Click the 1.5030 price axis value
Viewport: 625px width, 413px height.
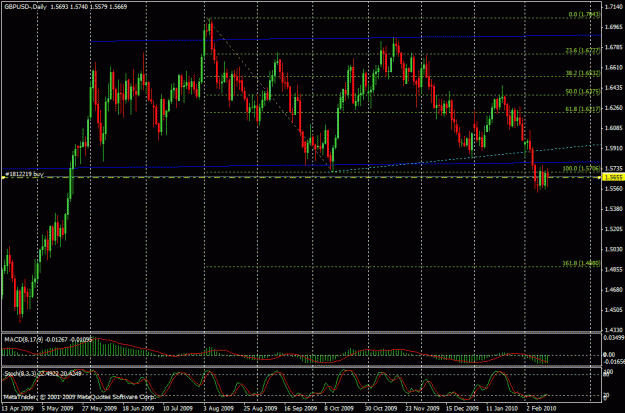(x=614, y=250)
